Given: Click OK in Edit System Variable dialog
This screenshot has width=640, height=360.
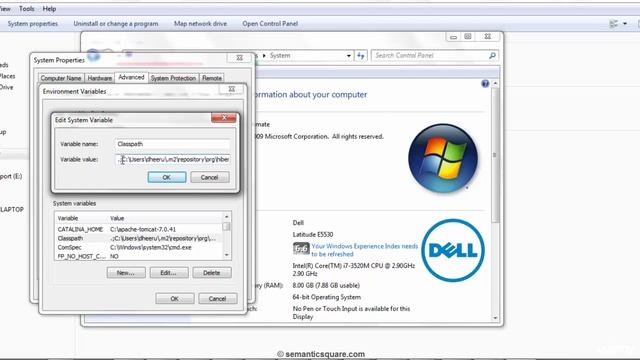Looking at the screenshot, I should (167, 177).
